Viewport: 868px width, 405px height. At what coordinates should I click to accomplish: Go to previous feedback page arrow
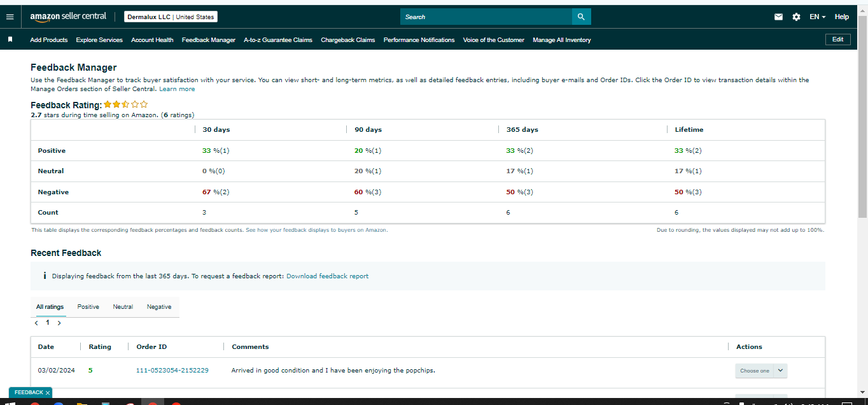tap(37, 323)
